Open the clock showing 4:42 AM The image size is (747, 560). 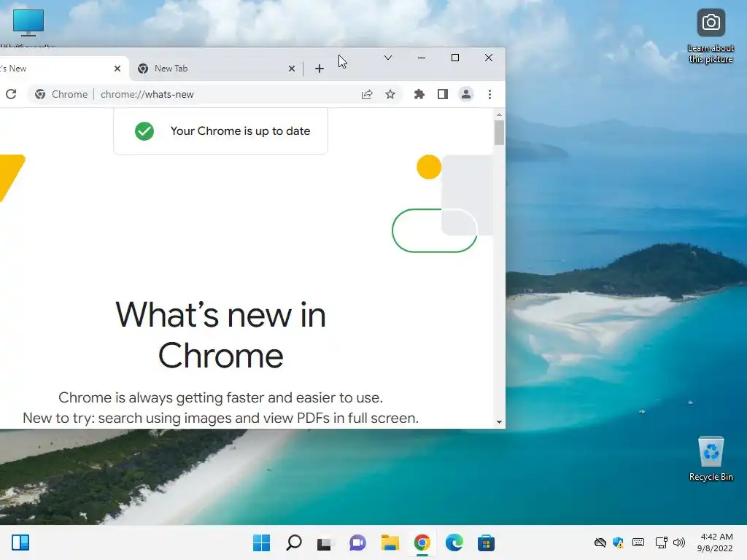coord(715,542)
